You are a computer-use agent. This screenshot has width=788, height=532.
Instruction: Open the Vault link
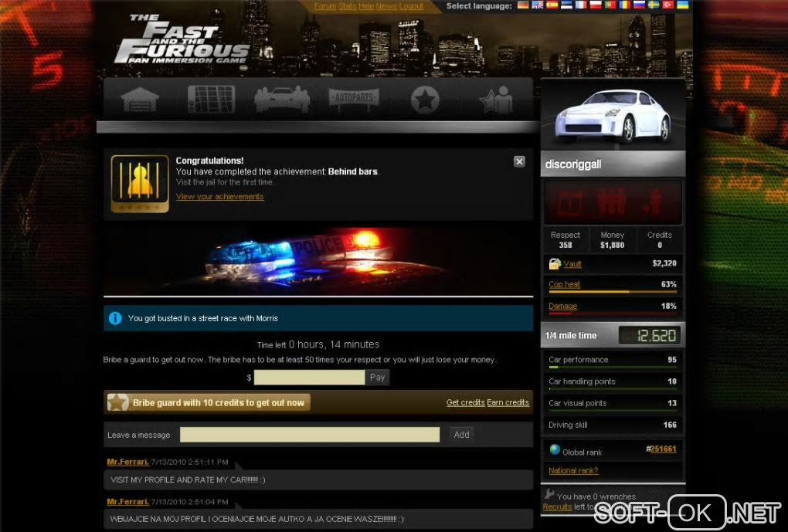(x=572, y=264)
